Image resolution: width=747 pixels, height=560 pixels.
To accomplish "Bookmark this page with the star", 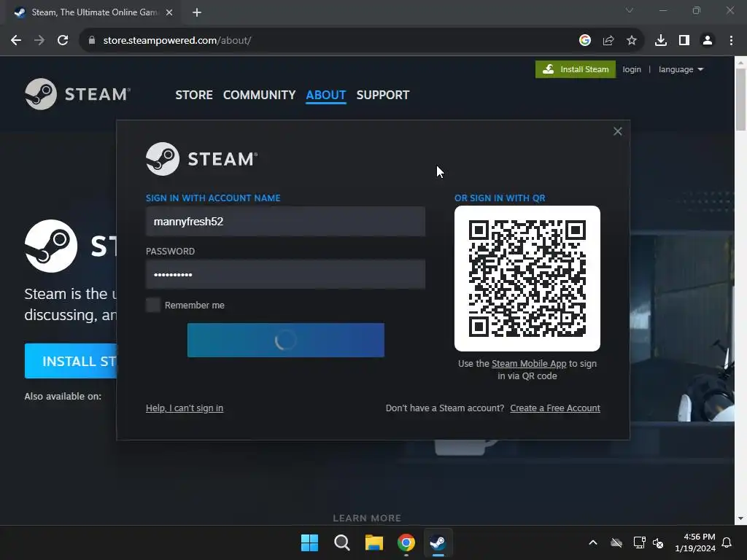I will tap(632, 41).
